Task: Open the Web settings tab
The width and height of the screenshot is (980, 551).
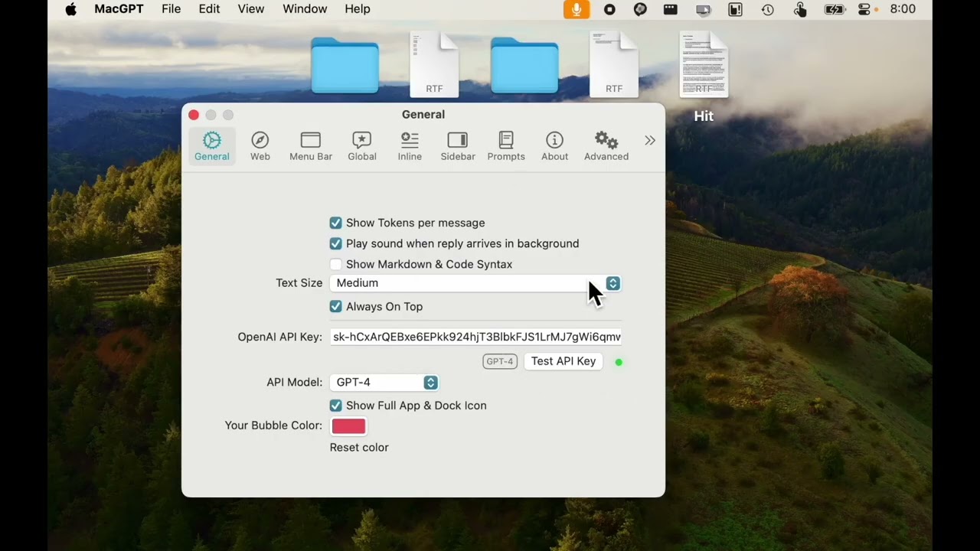Action: [x=260, y=146]
